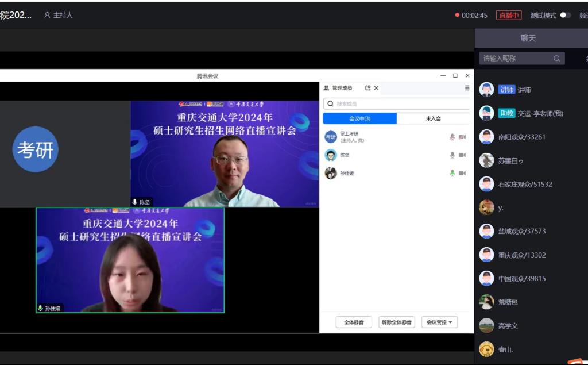Open the 会议管控 dropdown
588x365 pixels.
439,322
